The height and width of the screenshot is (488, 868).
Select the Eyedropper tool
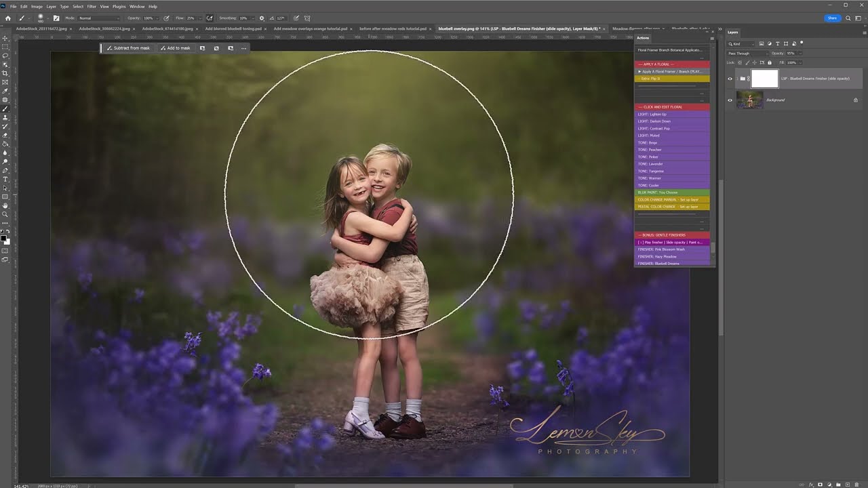pyautogui.click(x=5, y=91)
